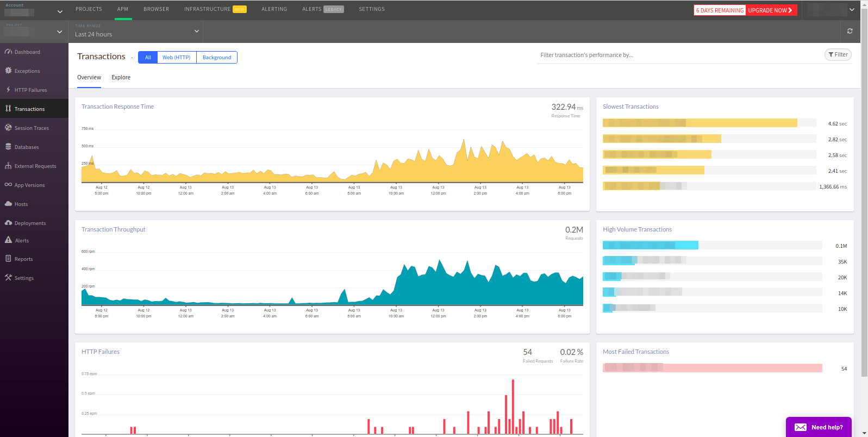Click the 322.94 ms response time value

(x=567, y=107)
